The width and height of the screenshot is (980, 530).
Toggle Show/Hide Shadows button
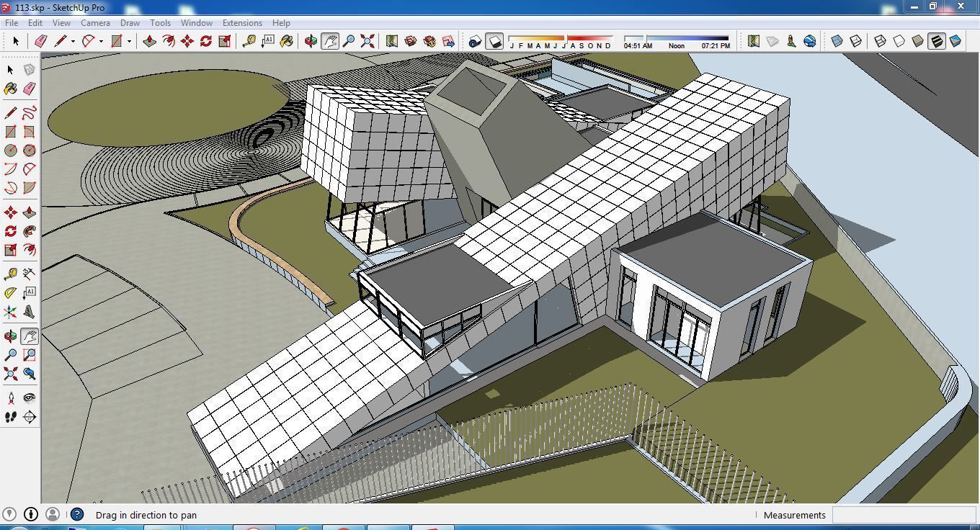(494, 41)
